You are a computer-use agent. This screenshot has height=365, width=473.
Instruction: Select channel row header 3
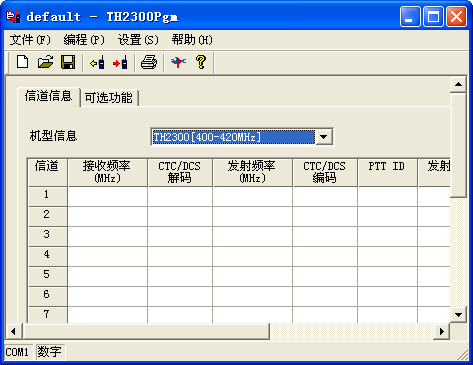[x=47, y=236]
